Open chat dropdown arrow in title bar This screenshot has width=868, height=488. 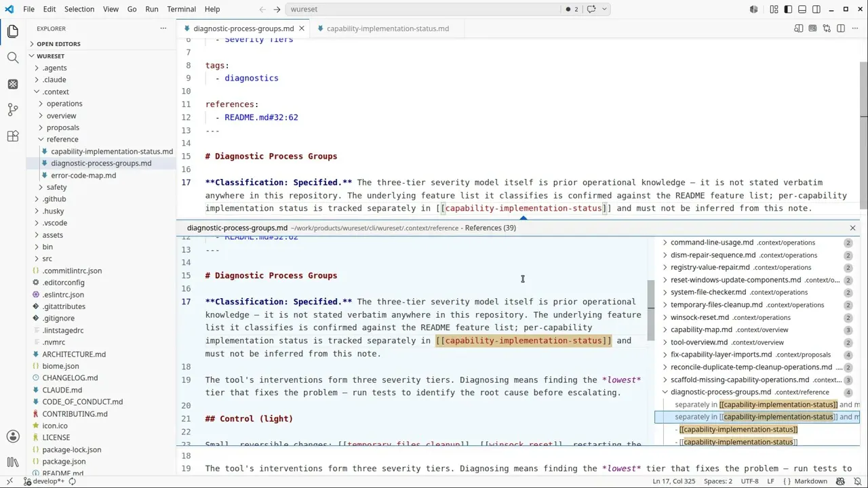point(604,9)
